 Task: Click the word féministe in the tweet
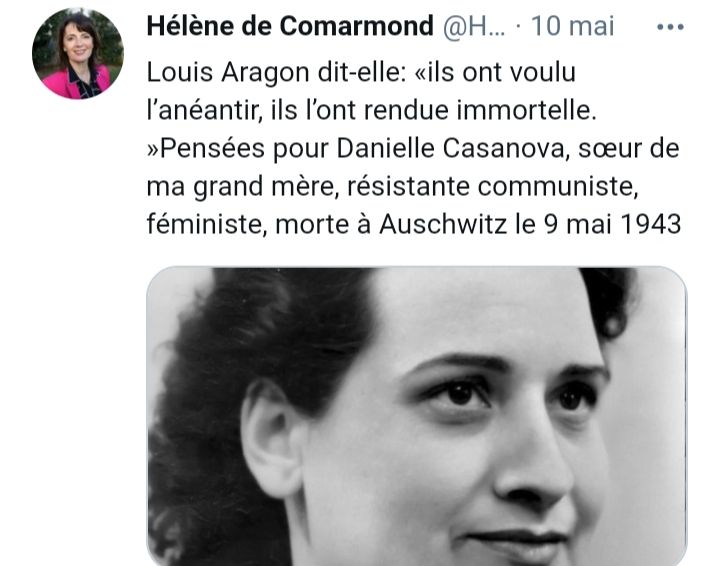[207, 224]
